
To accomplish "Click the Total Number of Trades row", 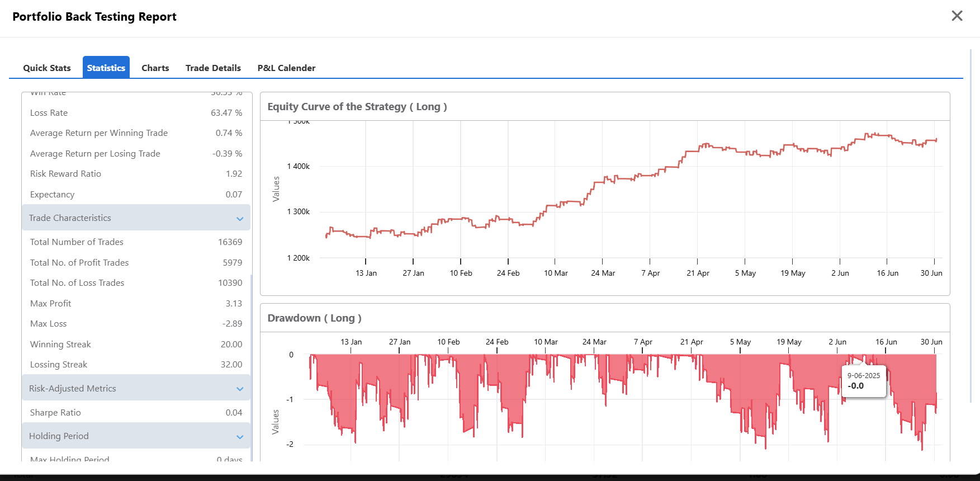I will point(136,242).
